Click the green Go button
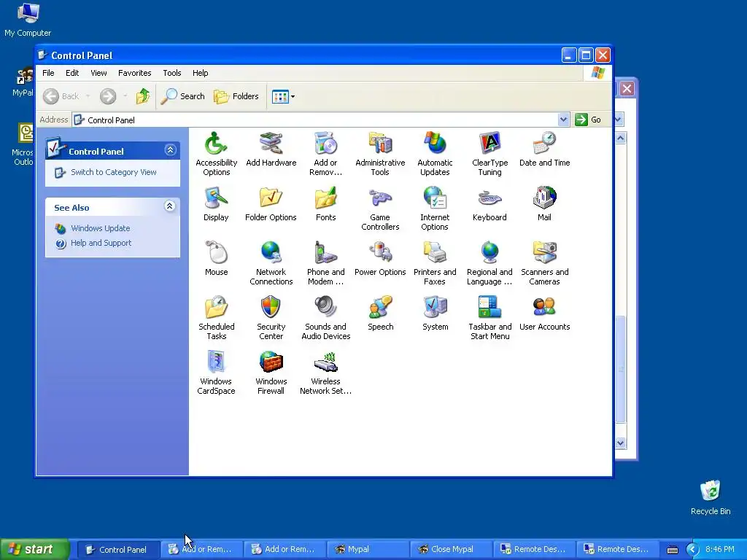The height and width of the screenshot is (560, 747). 589,120
